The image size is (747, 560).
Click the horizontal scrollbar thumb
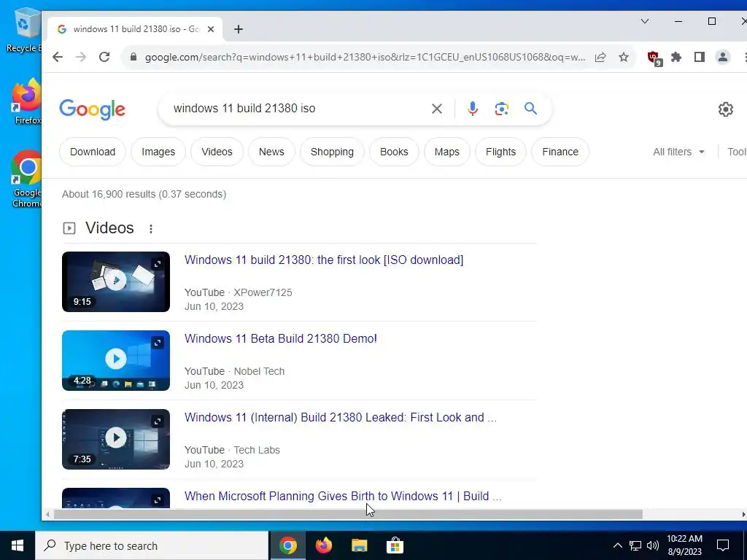point(348,515)
